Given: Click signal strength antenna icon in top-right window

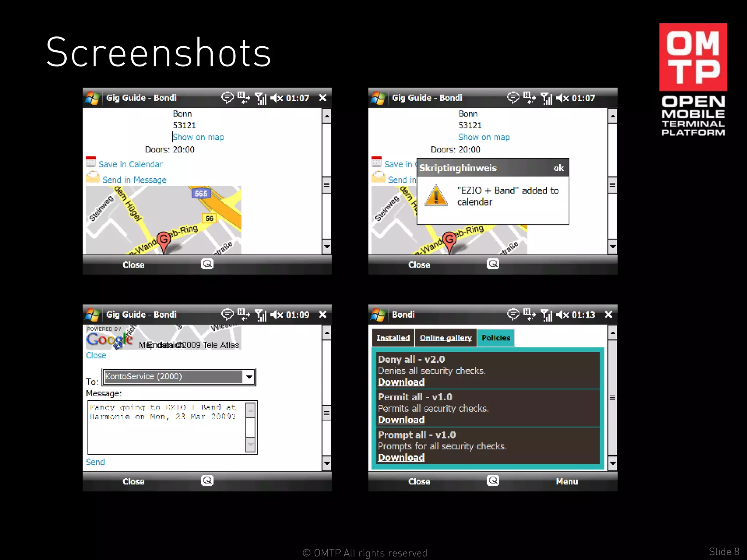Looking at the screenshot, I should pos(546,98).
